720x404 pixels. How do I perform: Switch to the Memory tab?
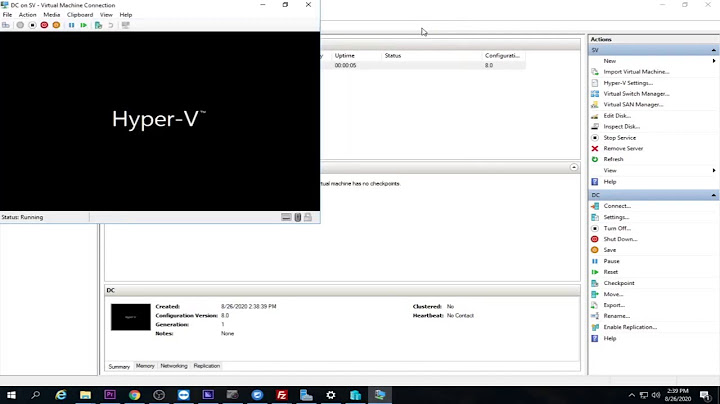[x=145, y=366]
